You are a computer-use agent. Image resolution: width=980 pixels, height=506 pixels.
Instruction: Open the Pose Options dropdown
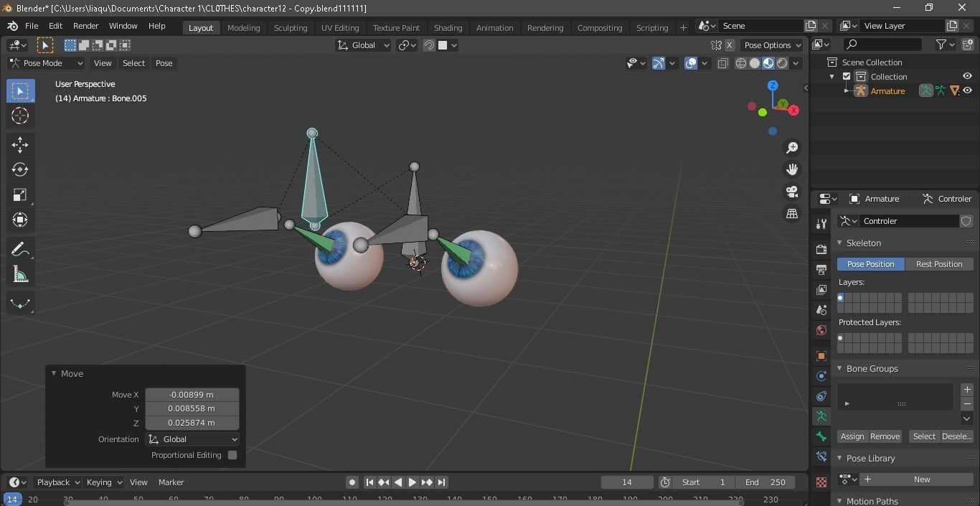[x=772, y=45]
